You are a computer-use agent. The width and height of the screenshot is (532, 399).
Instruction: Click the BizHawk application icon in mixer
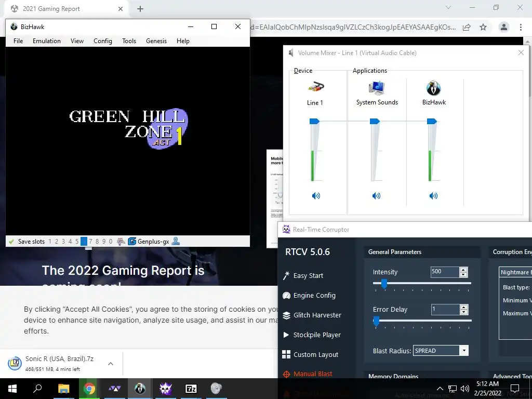[434, 88]
